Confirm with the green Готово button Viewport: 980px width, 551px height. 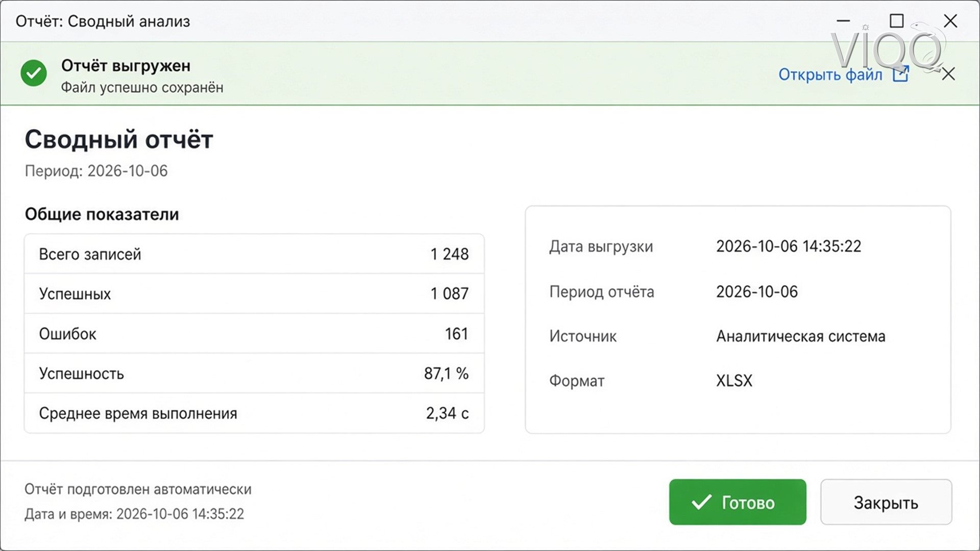[738, 502]
